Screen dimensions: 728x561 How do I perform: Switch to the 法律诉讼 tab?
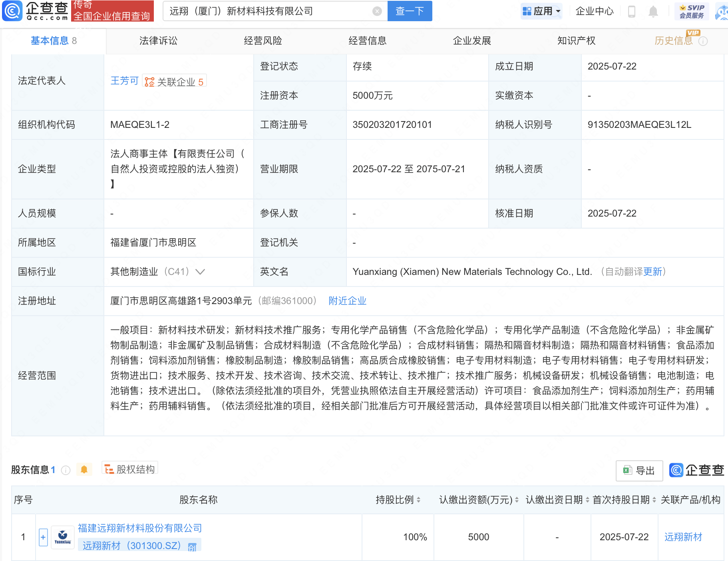coord(158,41)
